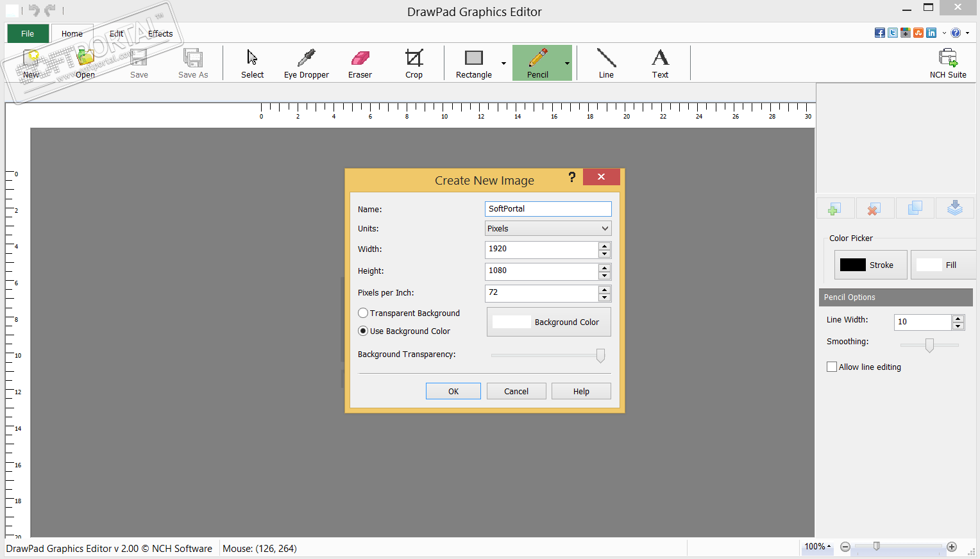Click the Pencil Options panel header
The height and width of the screenshot is (559, 980).
pyautogui.click(x=896, y=297)
